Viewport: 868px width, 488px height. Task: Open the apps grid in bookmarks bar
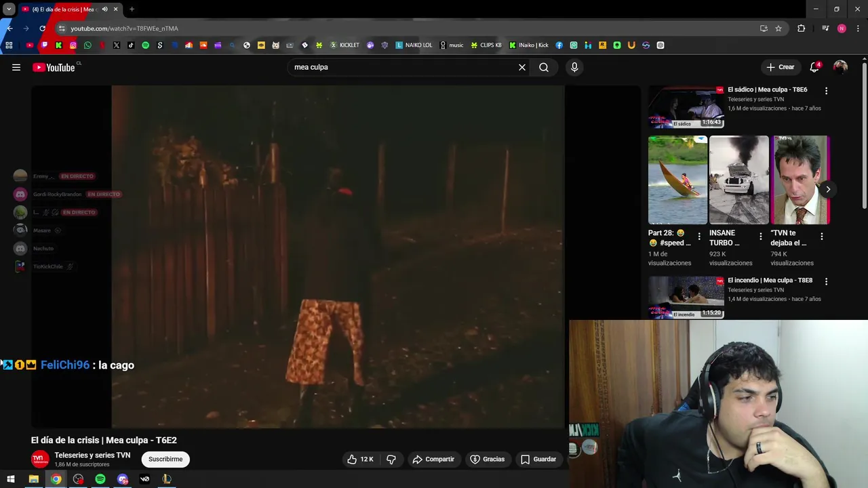click(x=9, y=45)
